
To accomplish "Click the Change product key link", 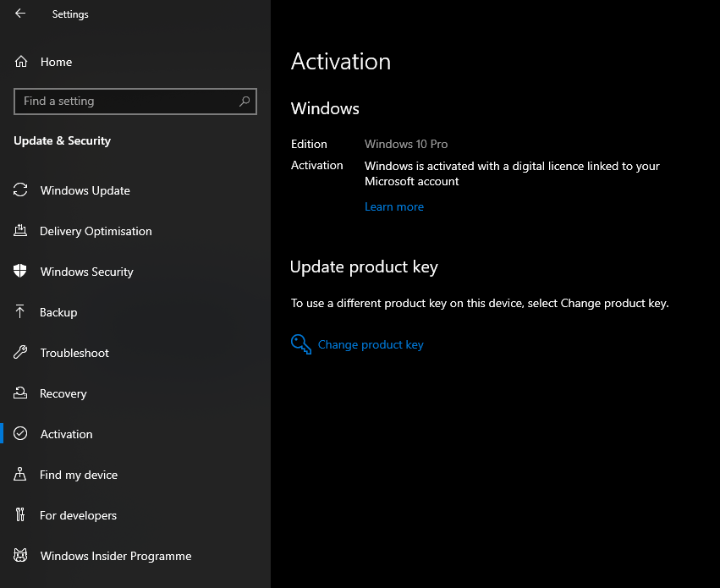I will tap(371, 344).
